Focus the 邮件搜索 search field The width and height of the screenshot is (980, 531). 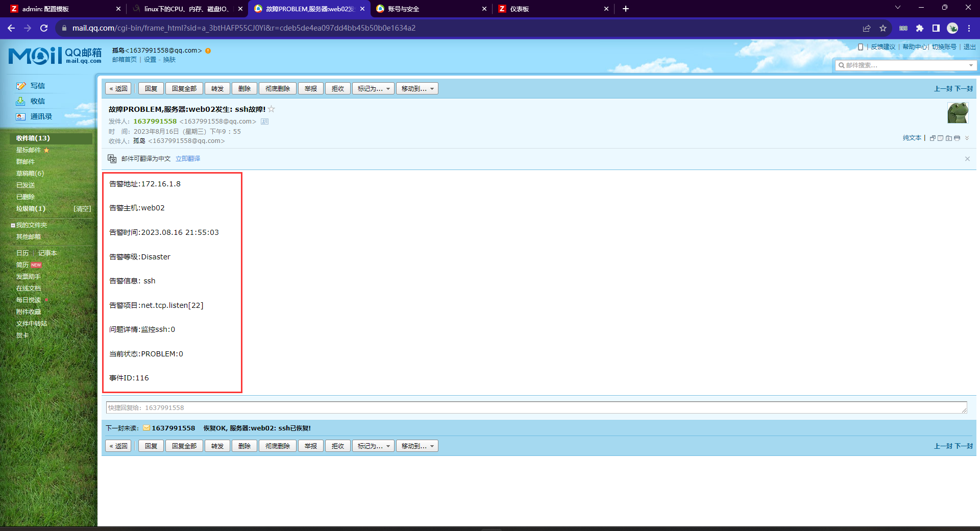906,65
